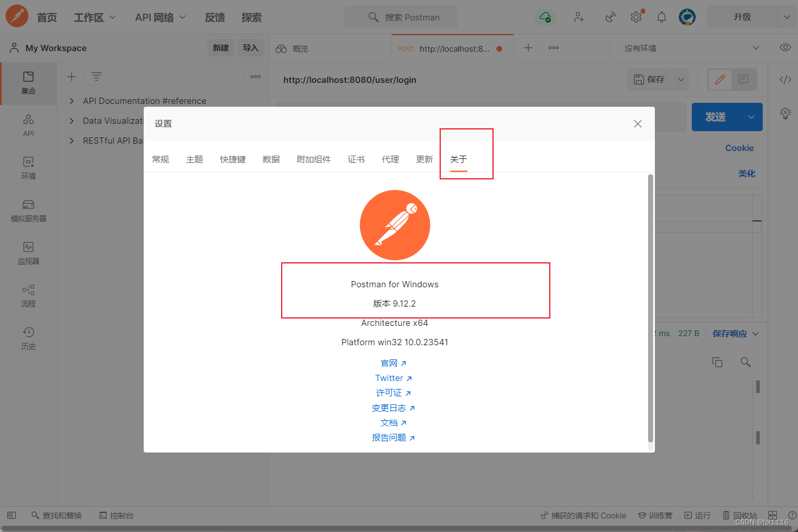Expand the Upgrade button dropdown arrow

point(787,17)
